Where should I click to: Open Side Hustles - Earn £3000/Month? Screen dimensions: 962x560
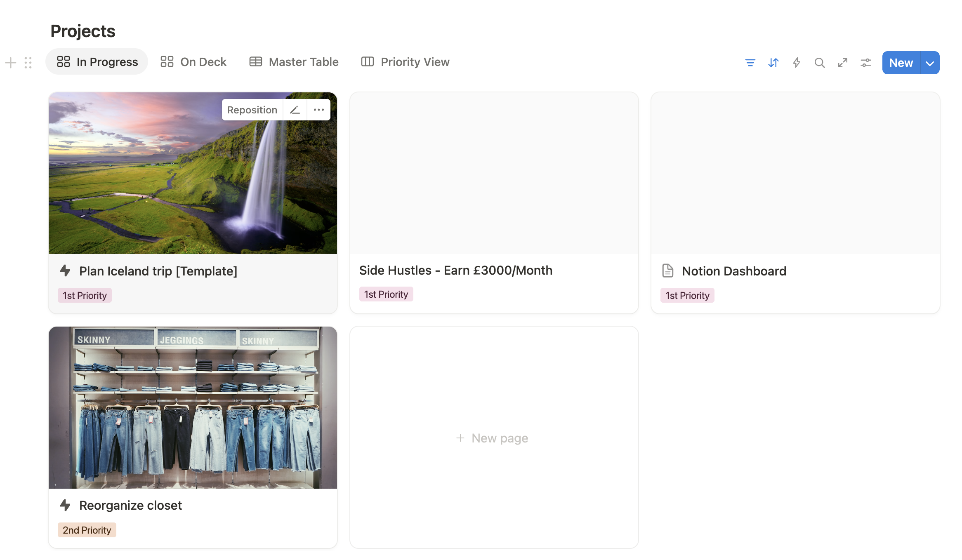tap(455, 270)
